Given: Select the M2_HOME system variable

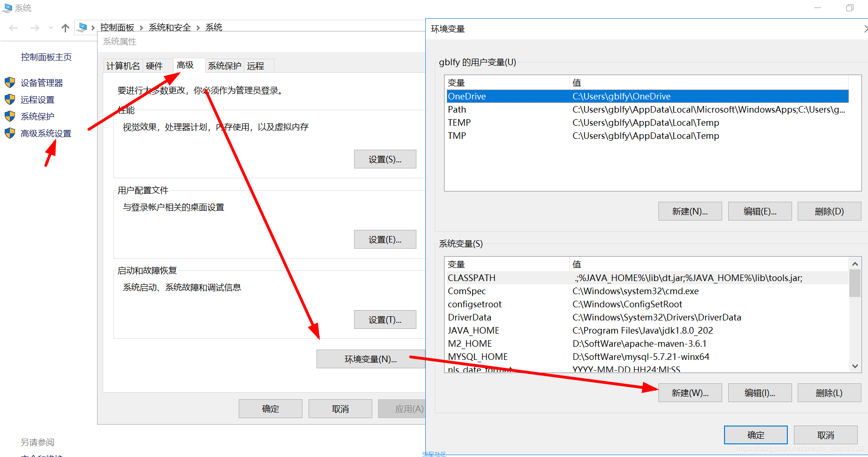Looking at the screenshot, I should tap(647, 343).
